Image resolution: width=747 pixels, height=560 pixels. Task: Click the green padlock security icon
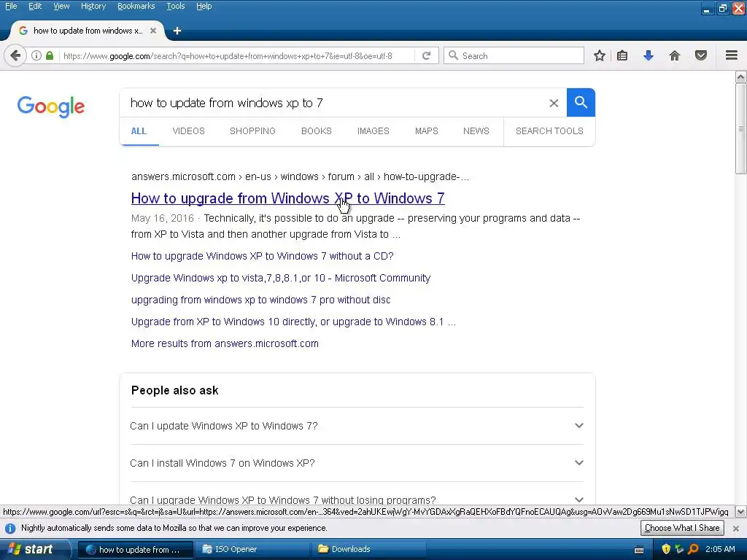(50, 55)
